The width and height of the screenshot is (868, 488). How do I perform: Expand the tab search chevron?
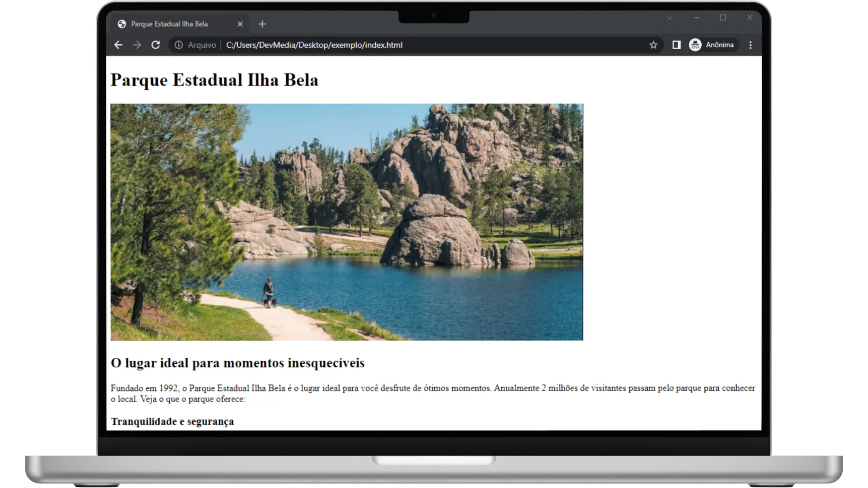pos(670,18)
